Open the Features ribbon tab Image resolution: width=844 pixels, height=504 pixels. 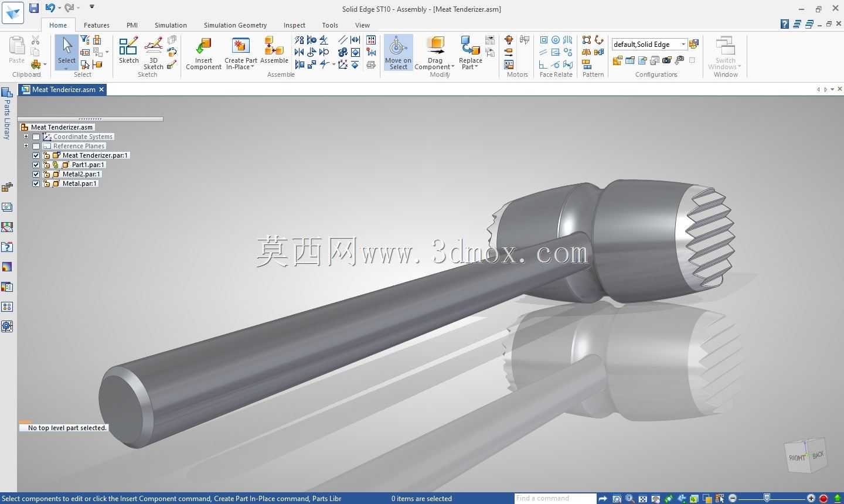97,25
